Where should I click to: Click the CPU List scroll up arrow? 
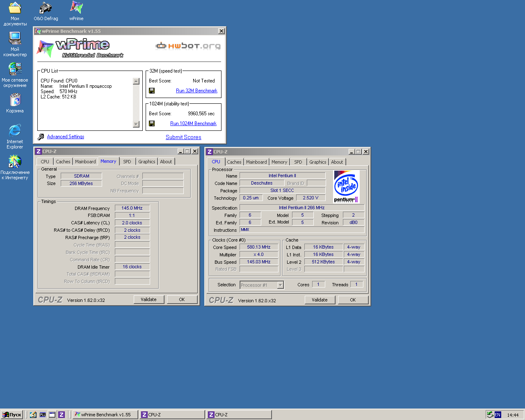(136, 81)
